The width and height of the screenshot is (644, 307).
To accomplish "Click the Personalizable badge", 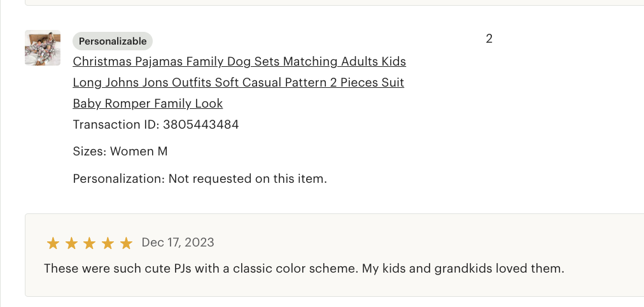I will tap(113, 41).
